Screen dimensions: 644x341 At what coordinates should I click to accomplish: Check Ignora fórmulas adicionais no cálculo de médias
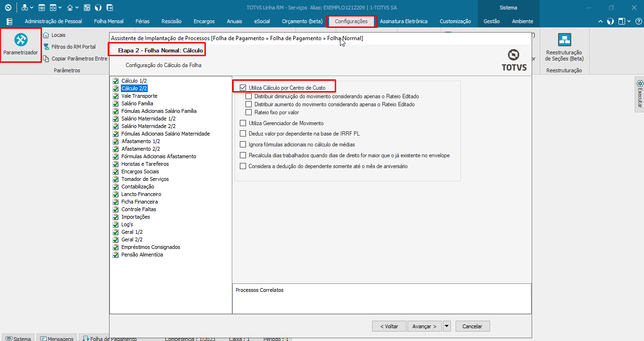coord(243,145)
